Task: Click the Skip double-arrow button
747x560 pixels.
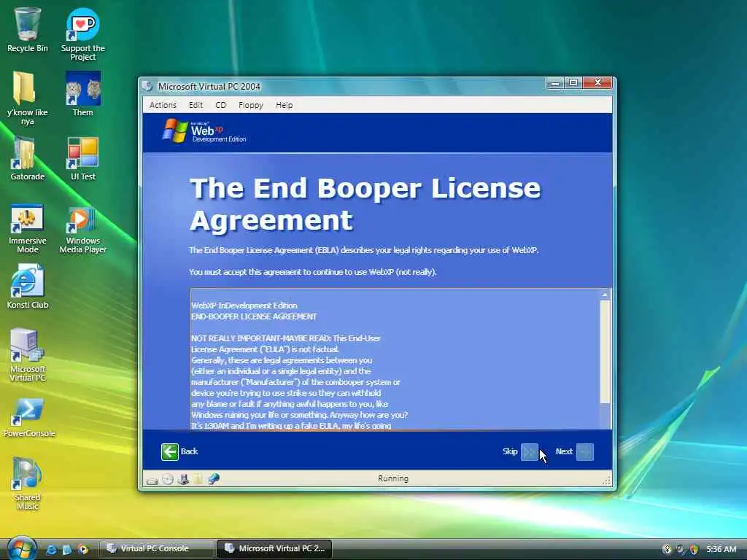Action: pyautogui.click(x=530, y=451)
